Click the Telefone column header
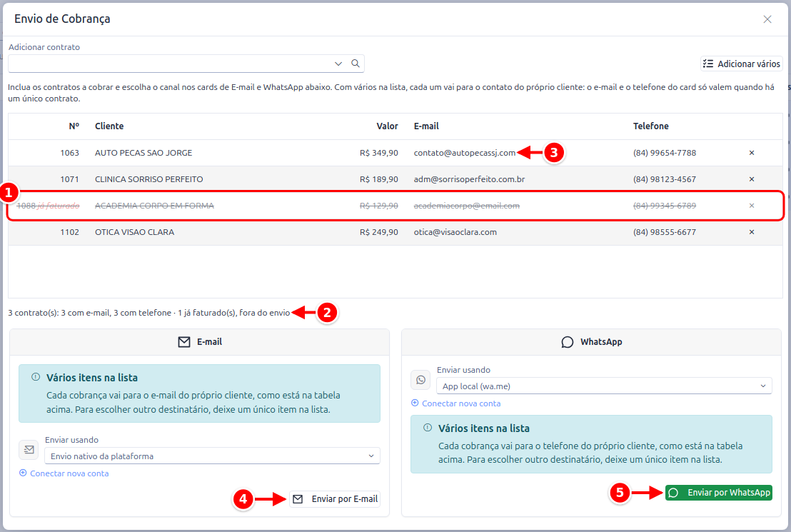The image size is (791, 532). coord(651,126)
